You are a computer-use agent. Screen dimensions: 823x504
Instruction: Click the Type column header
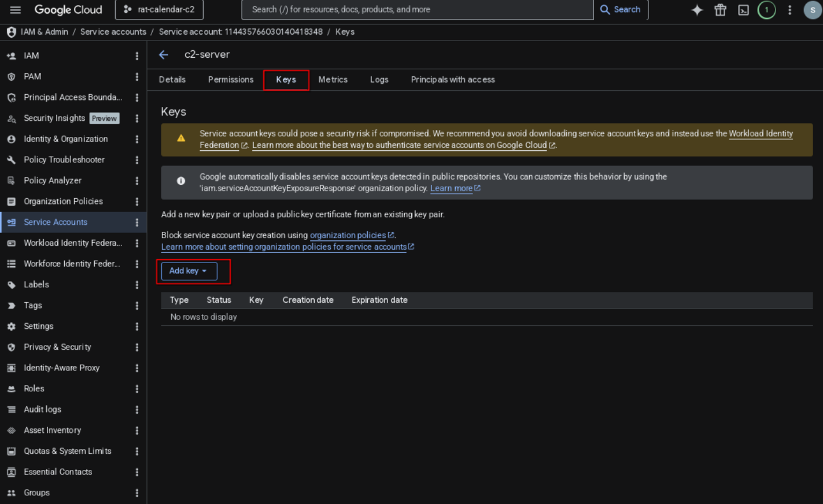point(179,300)
